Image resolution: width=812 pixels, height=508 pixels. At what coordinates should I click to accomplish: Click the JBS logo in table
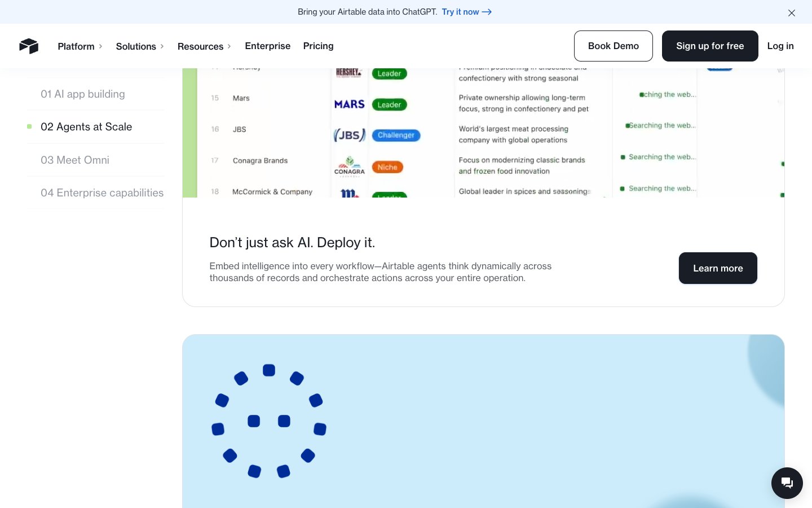349,135
